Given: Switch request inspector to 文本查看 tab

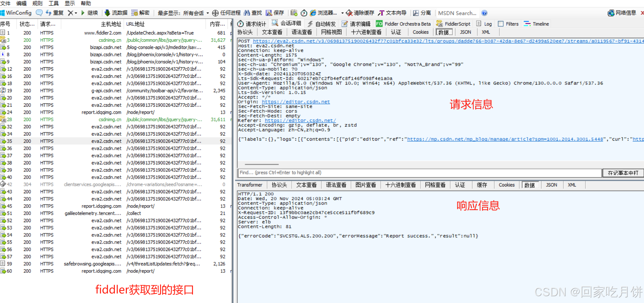Looking at the screenshot, I should pos(272,32).
